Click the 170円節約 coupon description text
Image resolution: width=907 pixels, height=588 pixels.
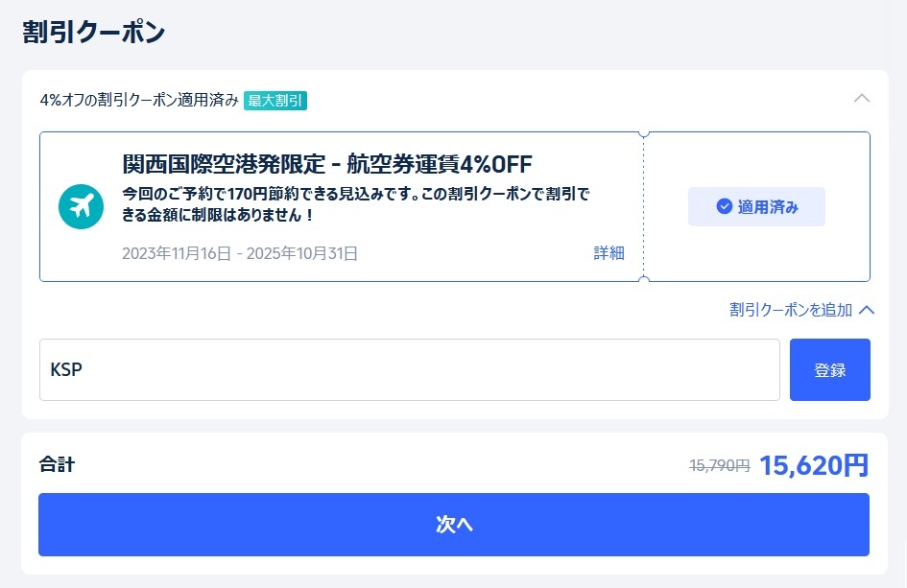tap(355, 204)
